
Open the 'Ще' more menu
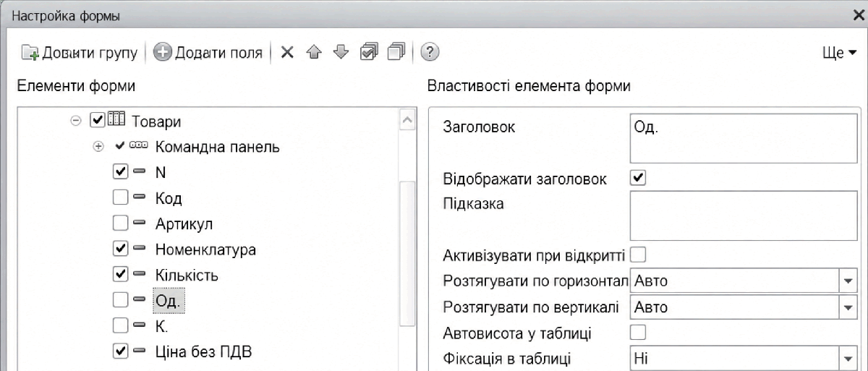839,54
